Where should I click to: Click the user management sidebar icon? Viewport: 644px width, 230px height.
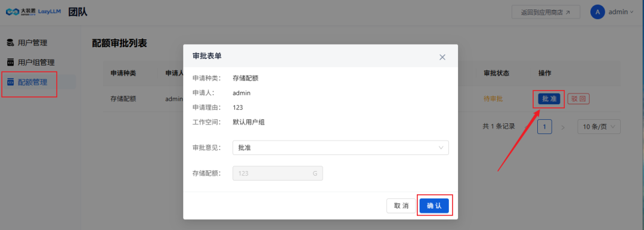pos(11,42)
